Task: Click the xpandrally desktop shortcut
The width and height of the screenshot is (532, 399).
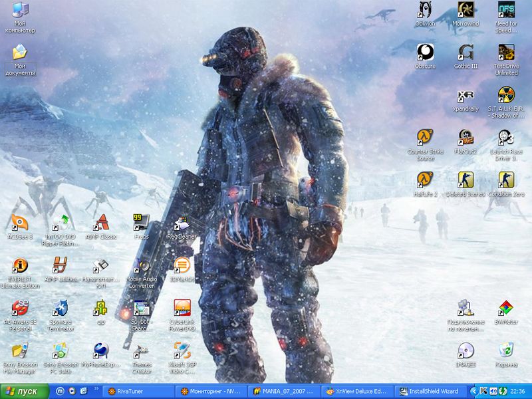Action: pos(466,95)
